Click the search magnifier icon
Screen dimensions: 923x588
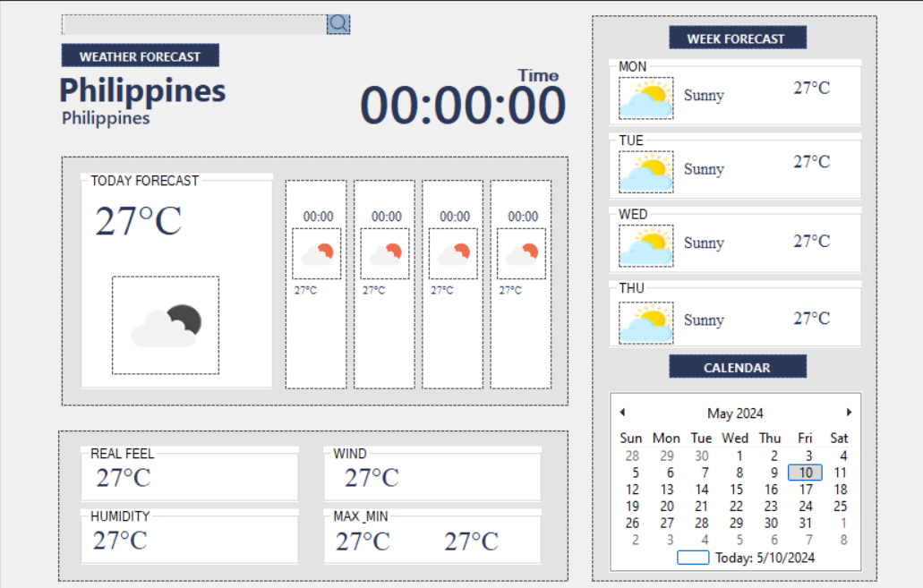338,24
